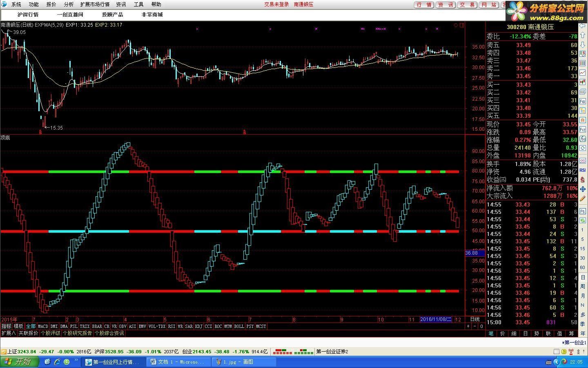
Task: Click the wavy line indicator icon
Action: click(583, 160)
